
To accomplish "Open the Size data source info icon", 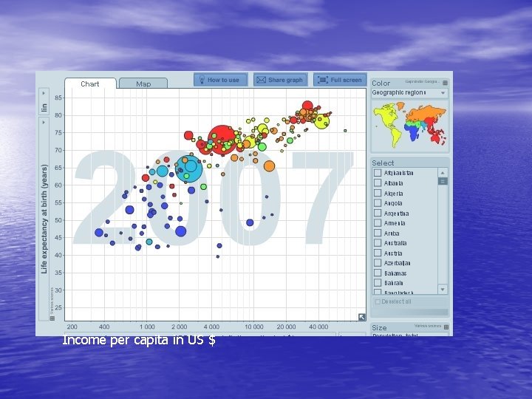I will coord(446,327).
